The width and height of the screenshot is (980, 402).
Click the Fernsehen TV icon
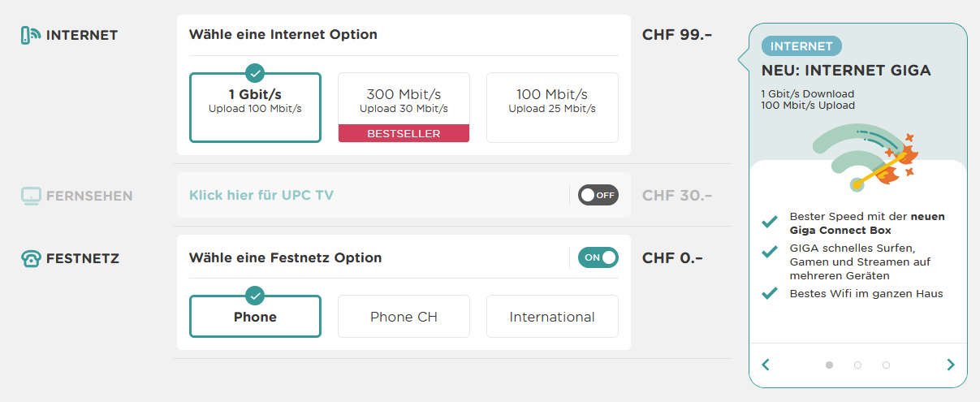[30, 196]
